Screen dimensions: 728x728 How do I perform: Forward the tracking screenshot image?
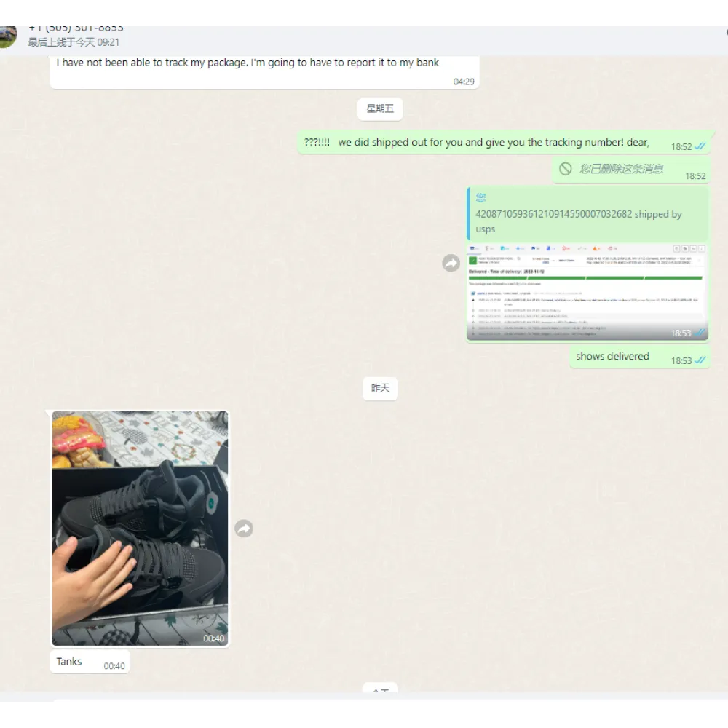[x=451, y=264]
